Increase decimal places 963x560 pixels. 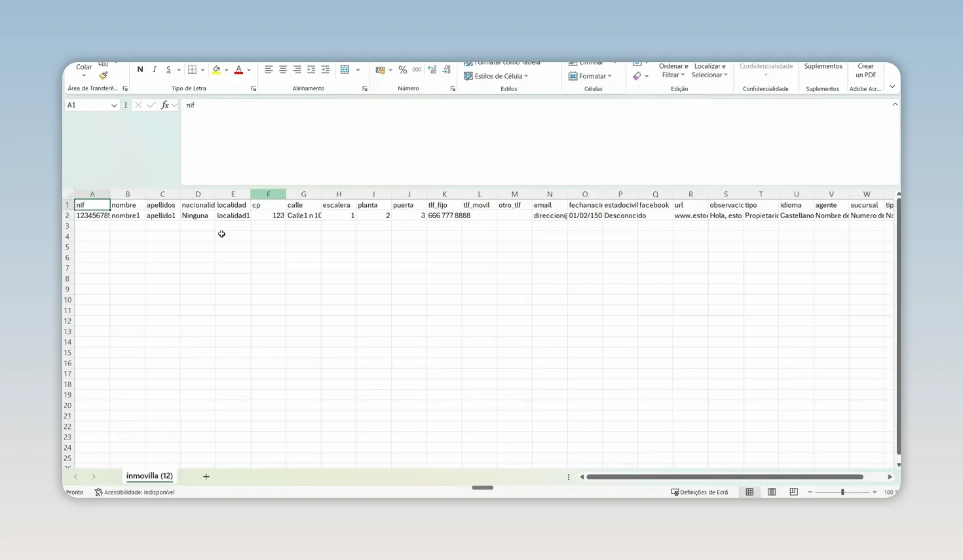[432, 69]
